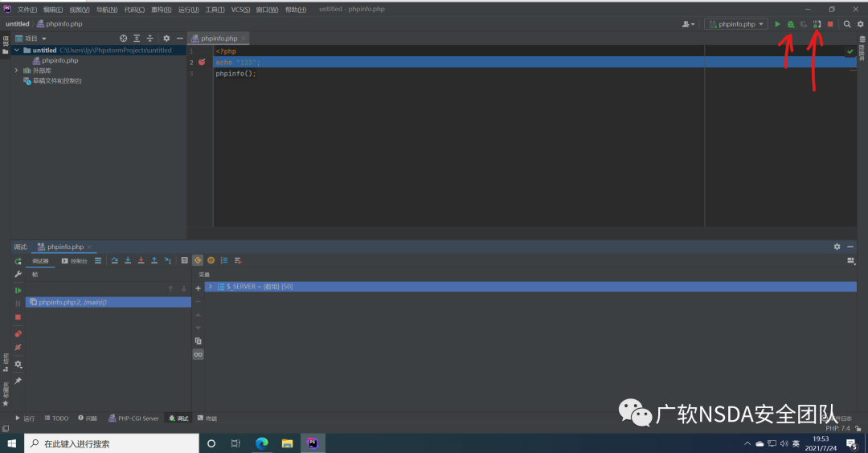This screenshot has height=453, width=868.
Task: Open the 重构(R) menu
Action: pyautogui.click(x=161, y=10)
